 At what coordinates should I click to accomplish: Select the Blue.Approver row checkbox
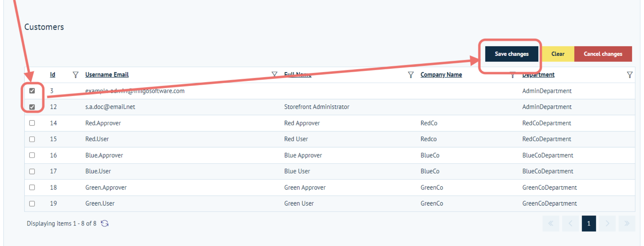32,155
